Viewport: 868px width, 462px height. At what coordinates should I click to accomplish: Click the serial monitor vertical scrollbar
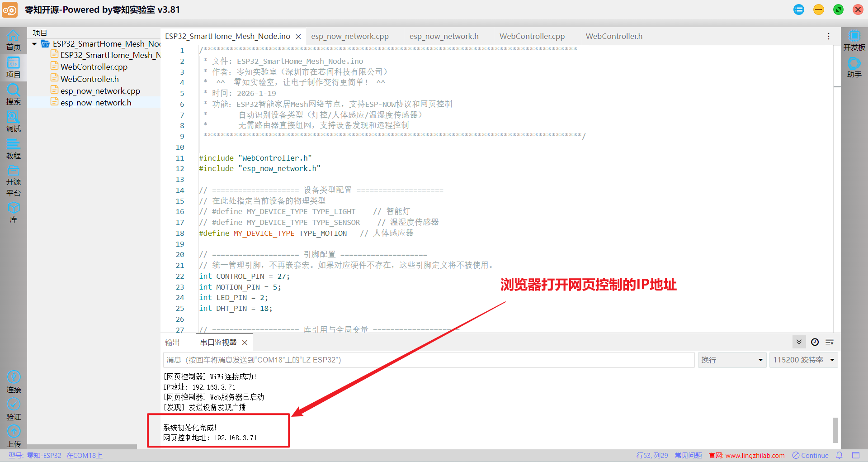pyautogui.click(x=835, y=430)
